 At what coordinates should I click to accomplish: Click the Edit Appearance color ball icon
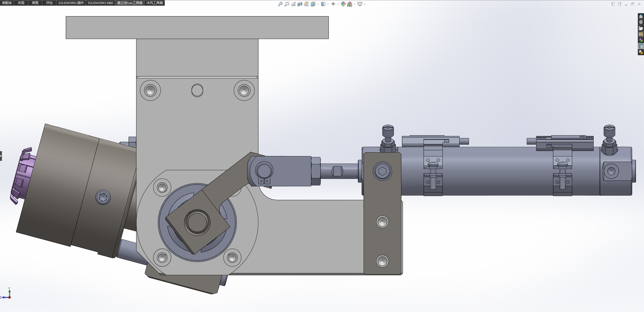point(343,4)
